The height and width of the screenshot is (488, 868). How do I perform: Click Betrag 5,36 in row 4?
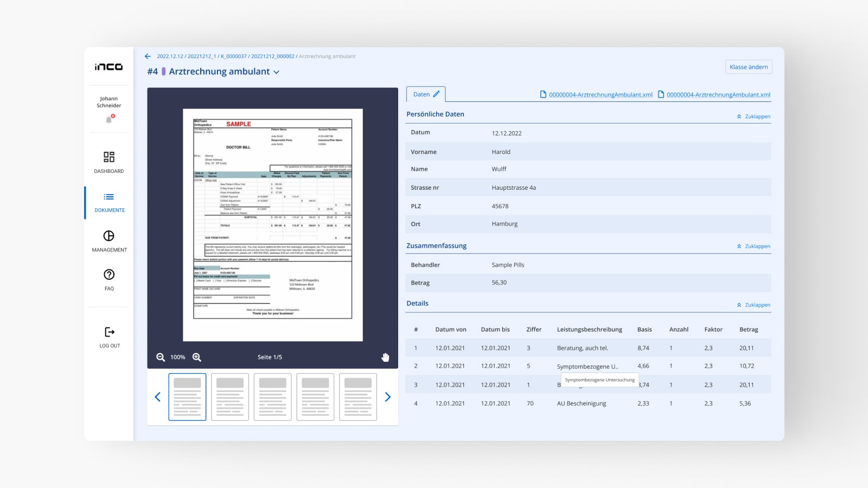[745, 403]
